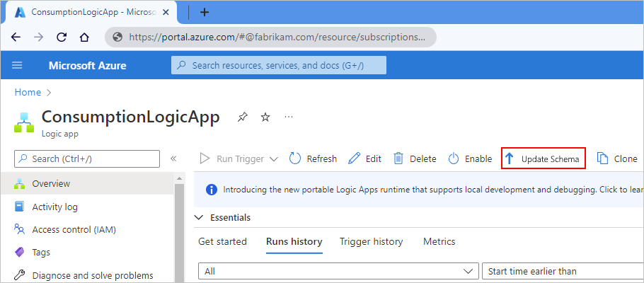644x283 pixels.
Task: Mark ConsumptionLogicApp as favorite with star
Action: tap(265, 117)
